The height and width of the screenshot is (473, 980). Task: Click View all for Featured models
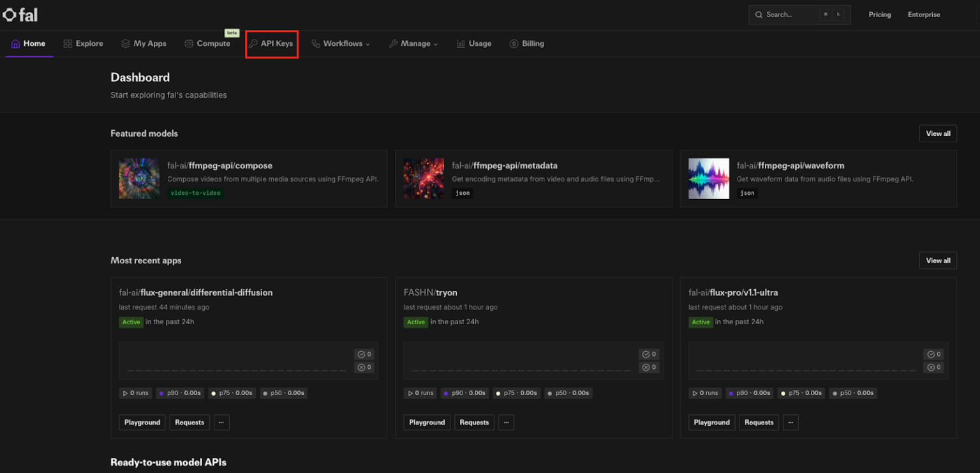(x=938, y=133)
